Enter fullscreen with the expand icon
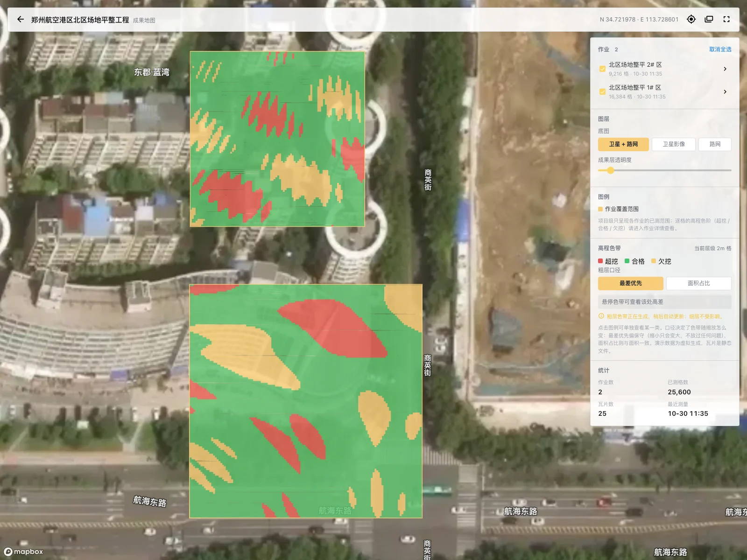 coord(726,19)
